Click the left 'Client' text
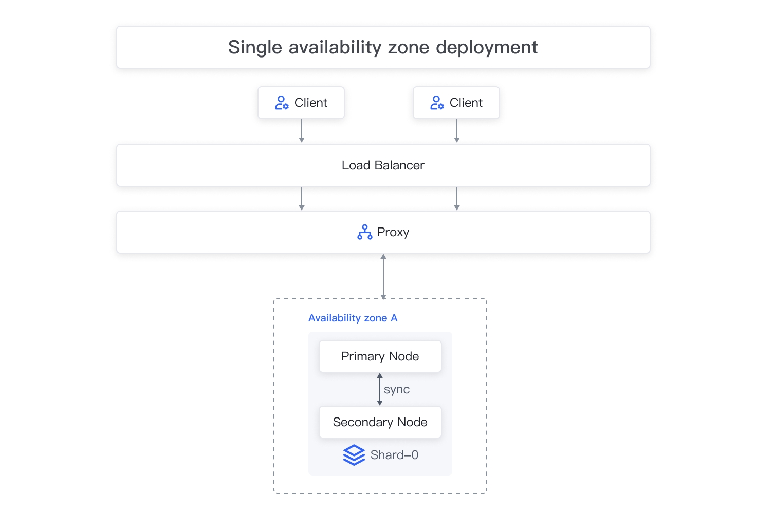The image size is (774, 532). pos(311,103)
